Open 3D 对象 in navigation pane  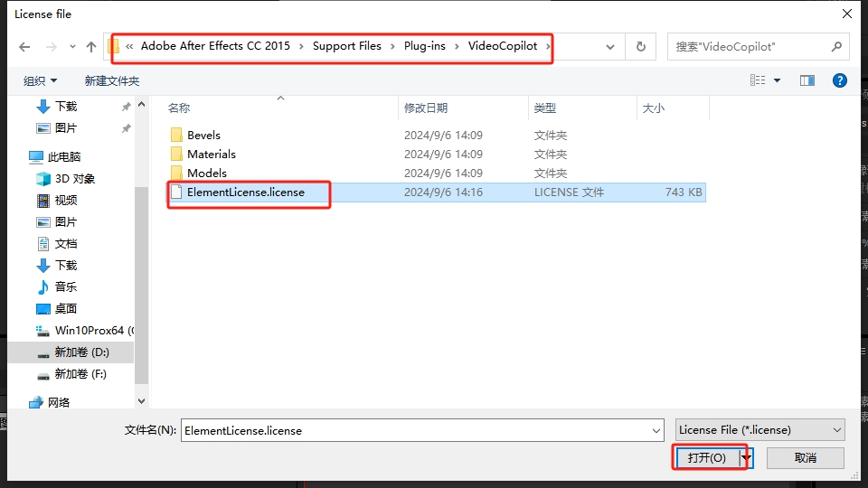[75, 179]
